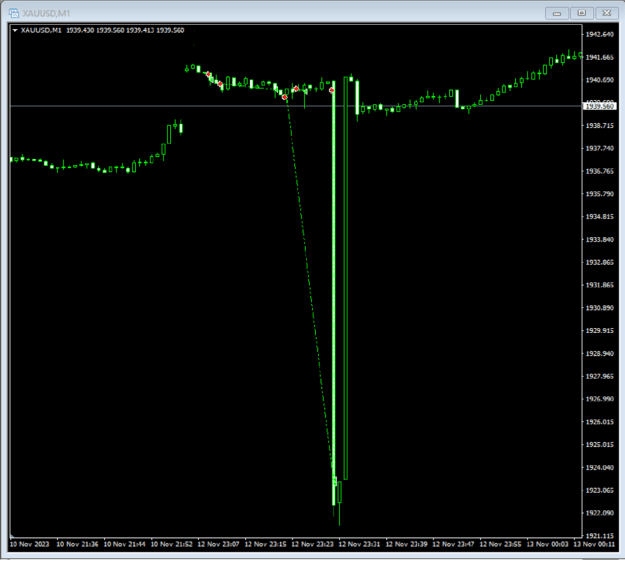Image resolution: width=625 pixels, height=561 pixels.
Task: Click the current price label 1939.560
Action: tap(599, 106)
